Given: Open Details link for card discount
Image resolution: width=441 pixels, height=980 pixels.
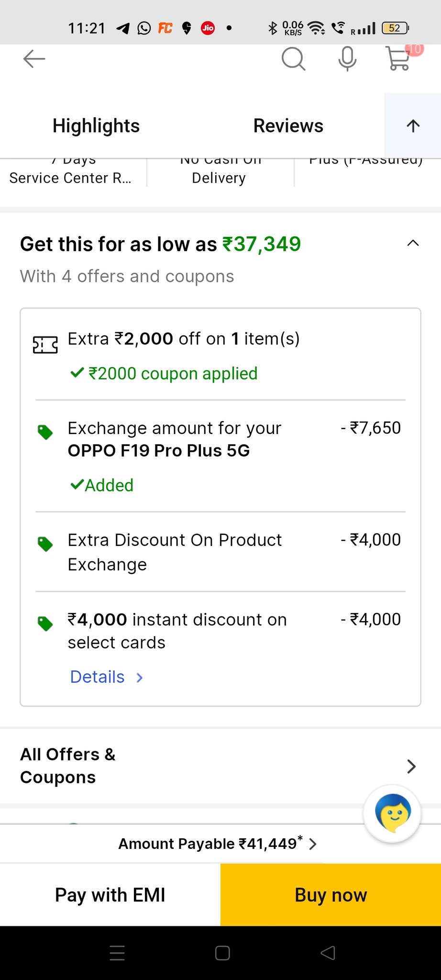Looking at the screenshot, I should tap(106, 677).
